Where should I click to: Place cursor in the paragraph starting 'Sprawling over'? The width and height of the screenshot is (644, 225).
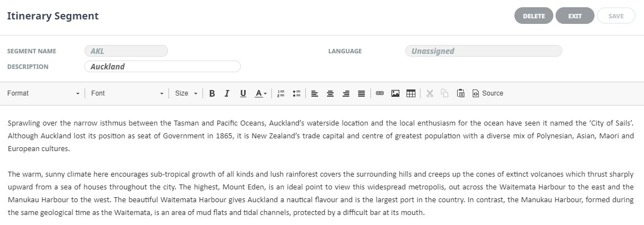point(320,136)
